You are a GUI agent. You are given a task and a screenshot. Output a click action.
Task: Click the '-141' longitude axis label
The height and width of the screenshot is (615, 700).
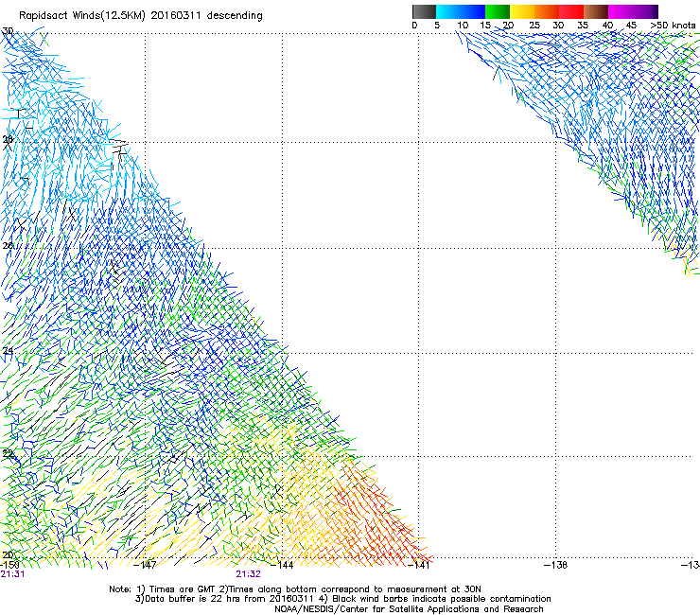419,565
